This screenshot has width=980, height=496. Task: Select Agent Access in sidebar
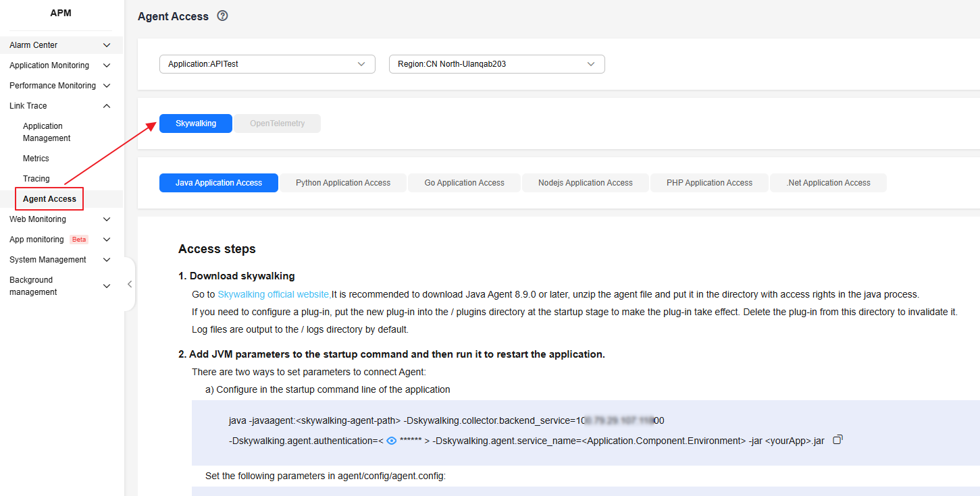pos(49,199)
